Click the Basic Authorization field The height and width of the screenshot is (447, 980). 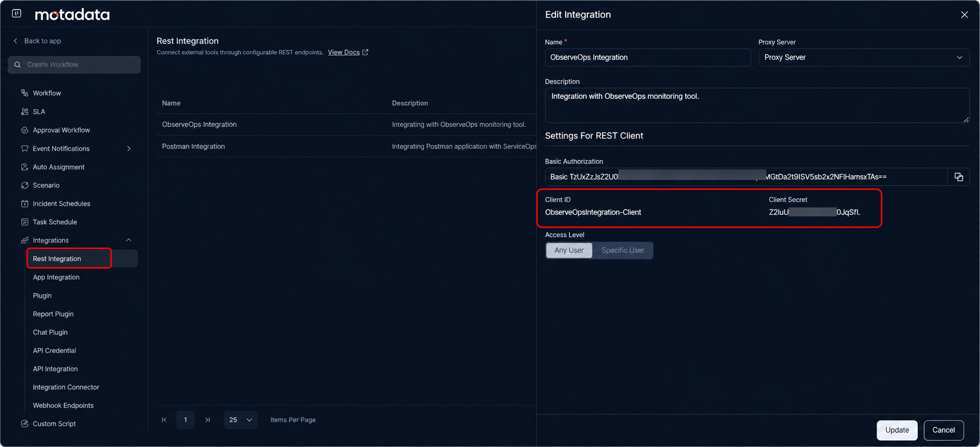[746, 177]
